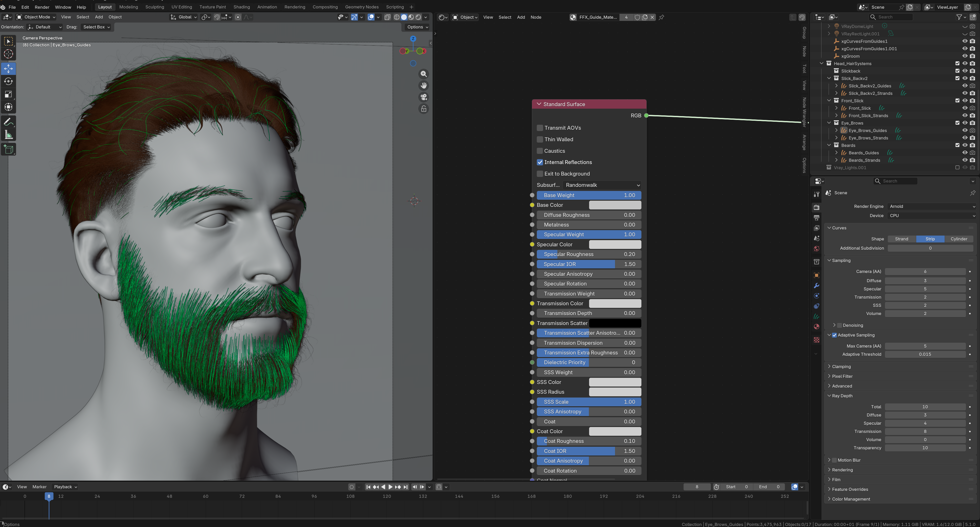This screenshot has height=527, width=980.
Task: Open the node editor Add menu
Action: (x=521, y=17)
